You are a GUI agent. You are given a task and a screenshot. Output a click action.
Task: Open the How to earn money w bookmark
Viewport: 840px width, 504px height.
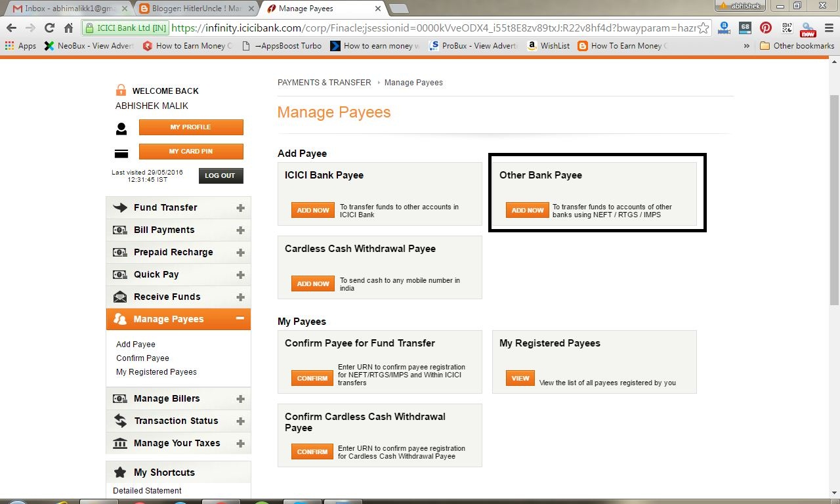point(376,46)
